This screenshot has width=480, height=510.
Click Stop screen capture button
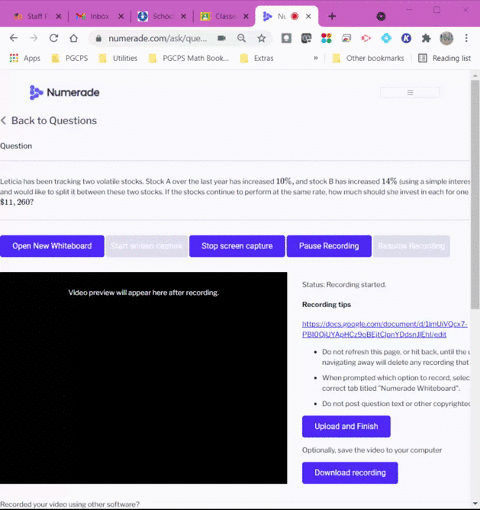click(237, 246)
